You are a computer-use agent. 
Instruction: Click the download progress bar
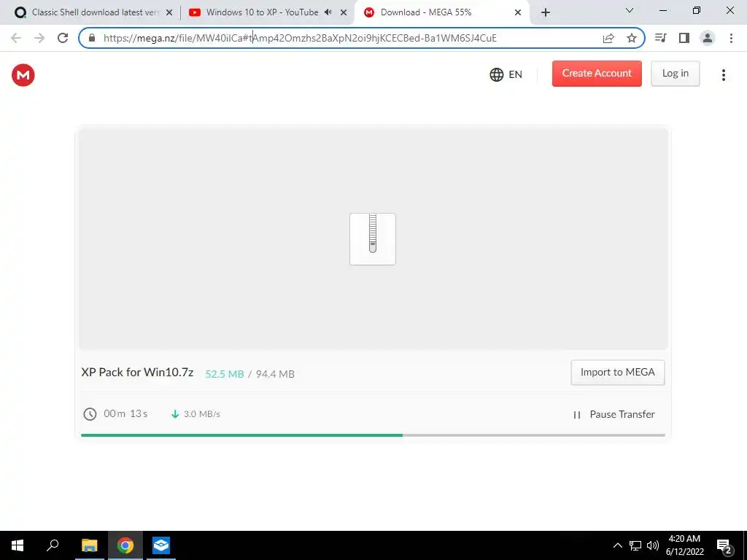pos(373,435)
